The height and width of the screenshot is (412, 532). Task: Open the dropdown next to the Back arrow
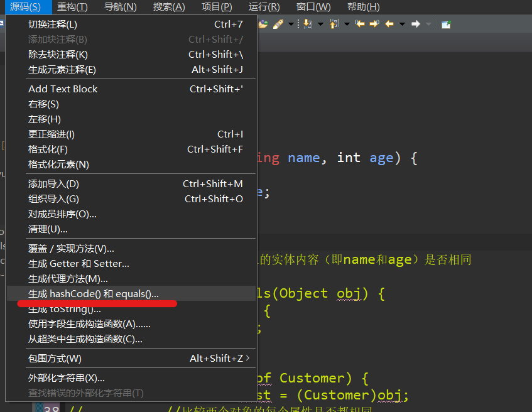[x=401, y=23]
